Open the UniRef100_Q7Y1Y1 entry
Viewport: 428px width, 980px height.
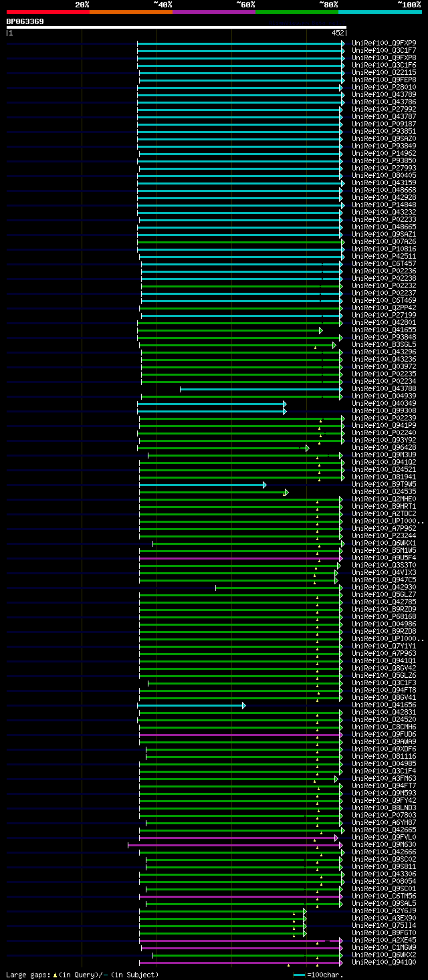384,646
